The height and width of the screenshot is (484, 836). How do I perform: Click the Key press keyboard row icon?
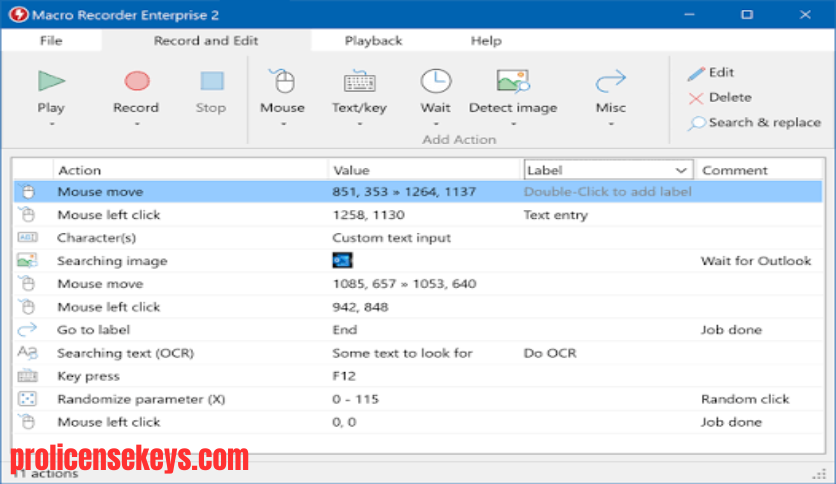pyautogui.click(x=27, y=376)
